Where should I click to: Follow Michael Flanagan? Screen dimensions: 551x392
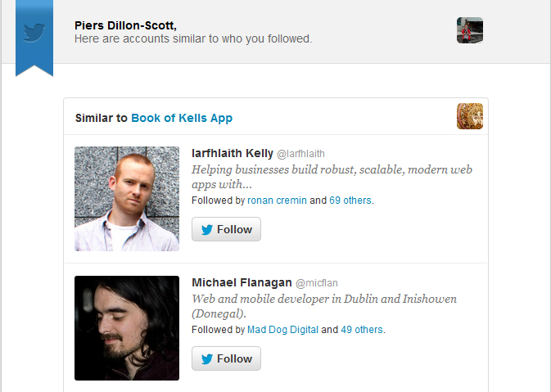click(x=226, y=358)
